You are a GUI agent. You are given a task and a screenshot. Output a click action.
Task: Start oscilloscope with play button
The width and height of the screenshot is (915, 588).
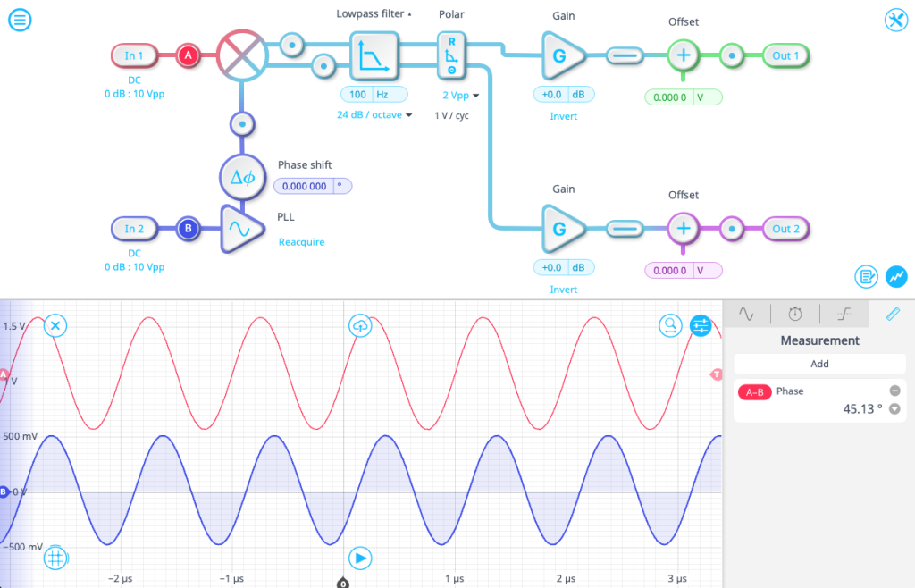360,559
